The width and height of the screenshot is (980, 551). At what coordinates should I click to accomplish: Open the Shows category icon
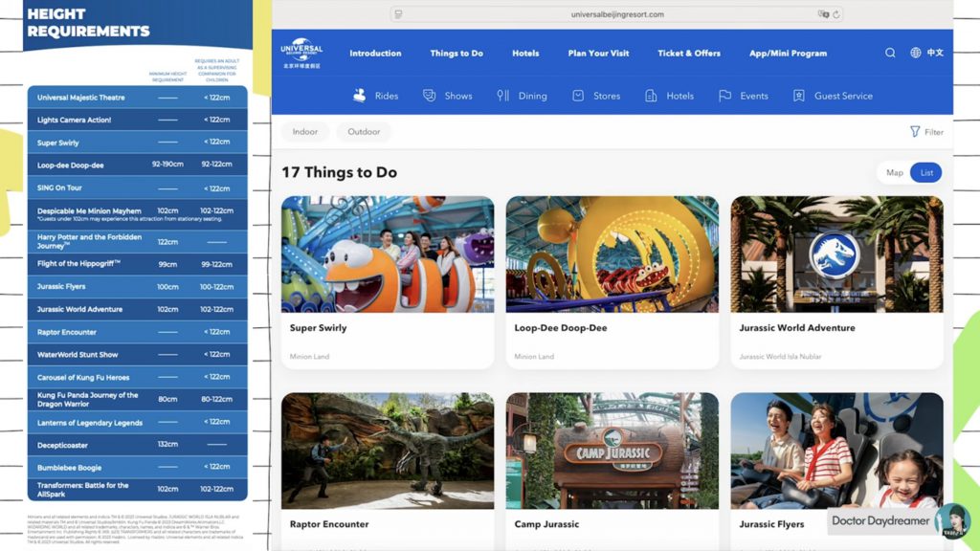click(430, 96)
